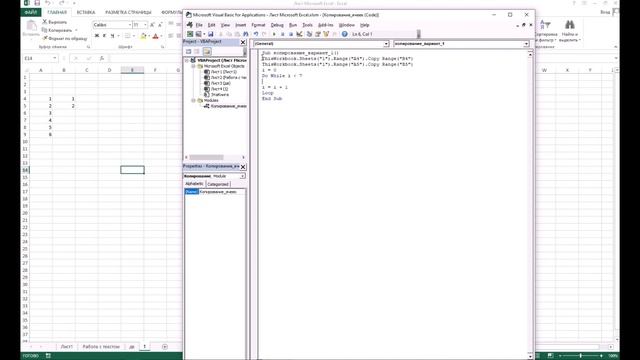
Task: Click the Insert Function fx icon
Action: (x=102, y=58)
